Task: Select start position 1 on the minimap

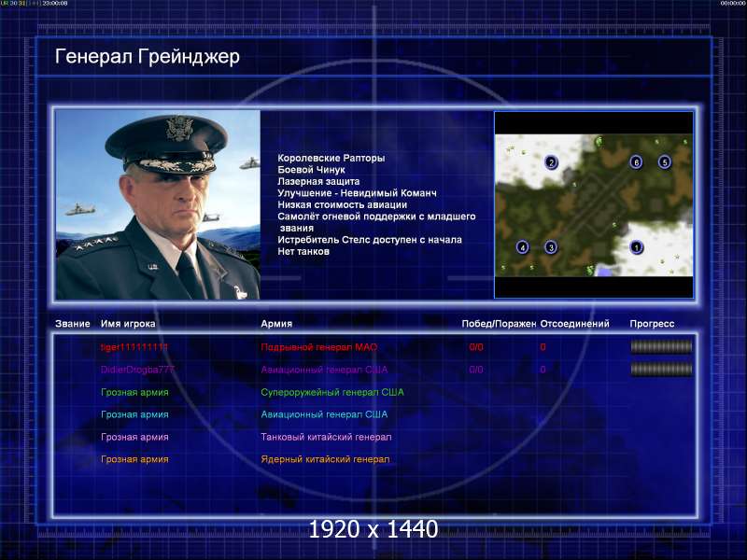Action: 637,247
